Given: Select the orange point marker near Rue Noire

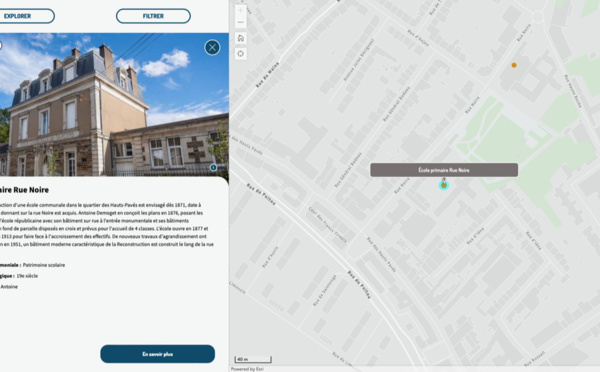Looking at the screenshot, I should pyautogui.click(x=514, y=65).
